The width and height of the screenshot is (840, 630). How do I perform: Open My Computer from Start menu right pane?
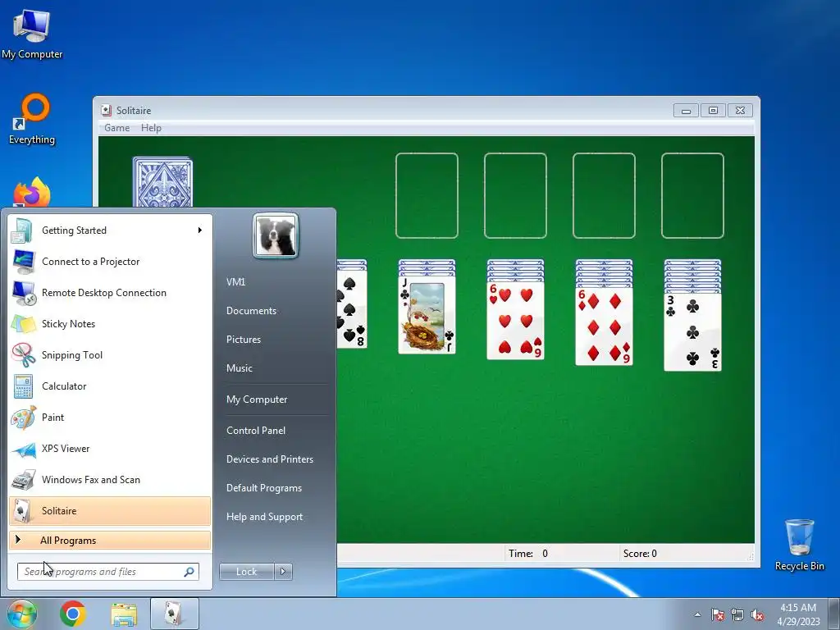[x=257, y=399]
